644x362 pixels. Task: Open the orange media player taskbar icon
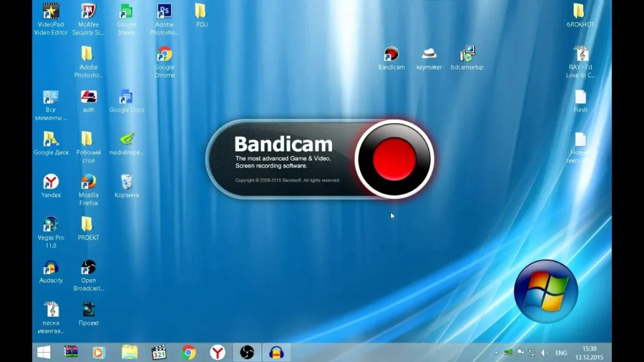click(99, 353)
